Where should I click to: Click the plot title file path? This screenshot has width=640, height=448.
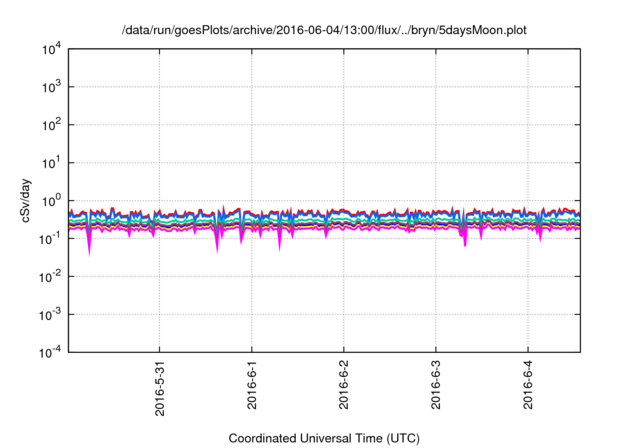pos(324,30)
